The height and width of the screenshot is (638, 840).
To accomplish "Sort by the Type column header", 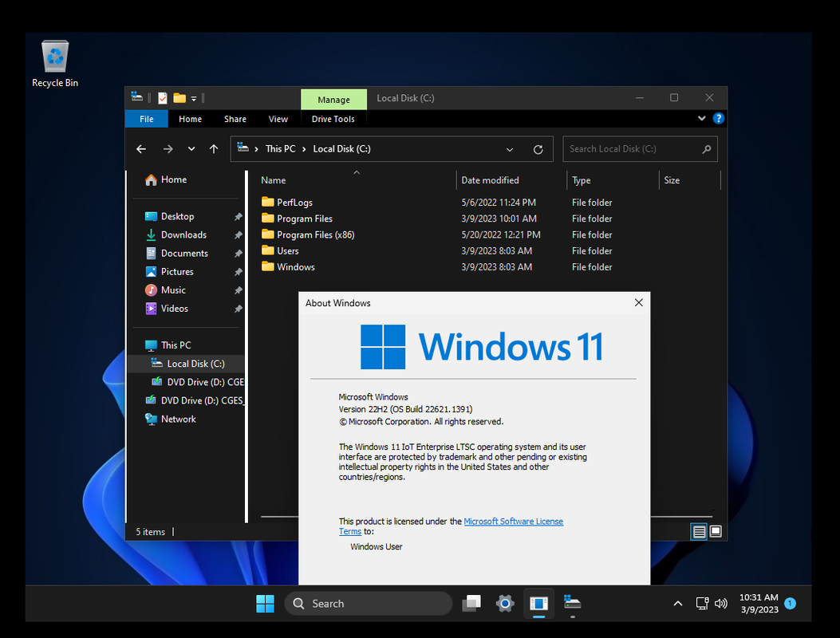I will 613,180.
